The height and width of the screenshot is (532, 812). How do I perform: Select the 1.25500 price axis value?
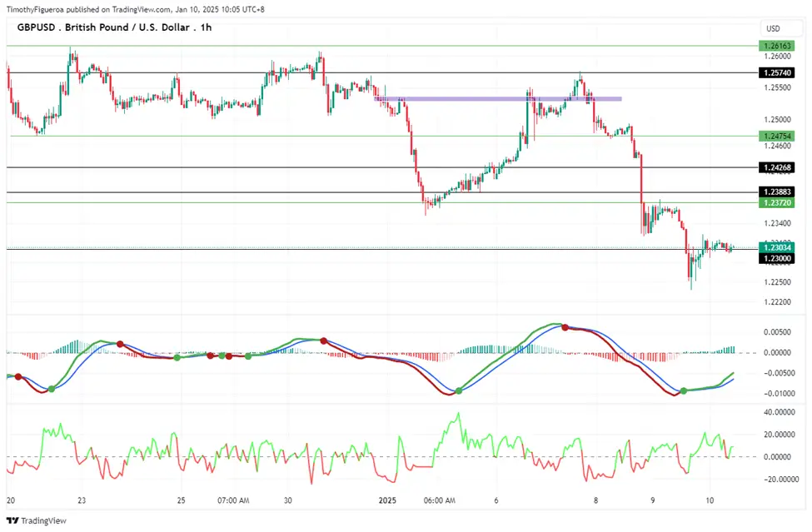click(777, 88)
